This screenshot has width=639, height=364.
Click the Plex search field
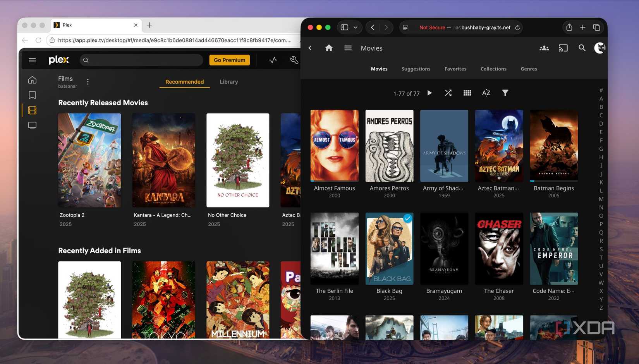(141, 60)
